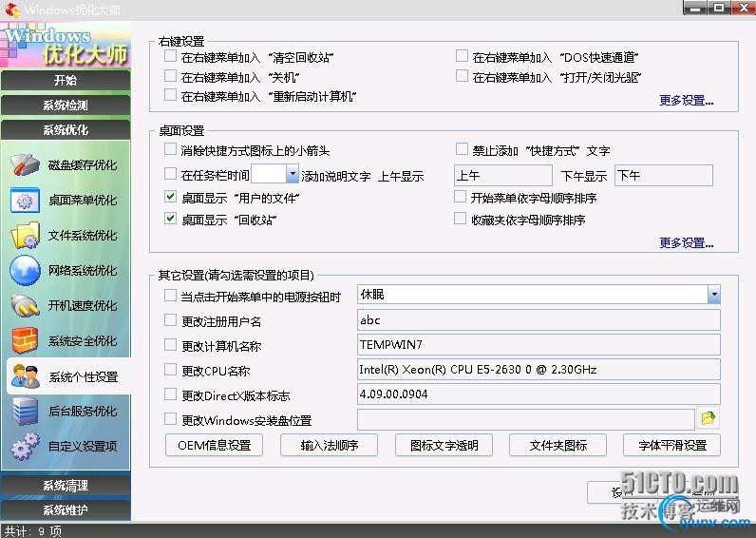
Task: Click 更多设置 link in 桌面设置
Action: click(x=687, y=242)
